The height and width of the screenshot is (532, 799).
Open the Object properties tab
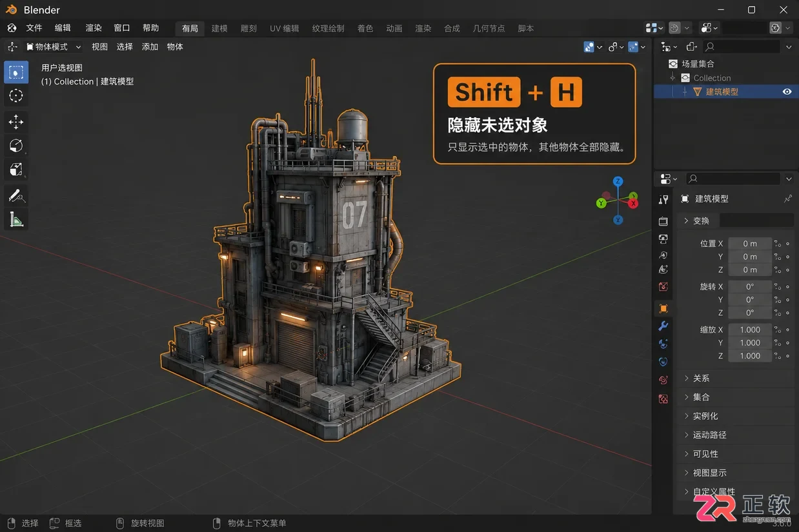663,308
